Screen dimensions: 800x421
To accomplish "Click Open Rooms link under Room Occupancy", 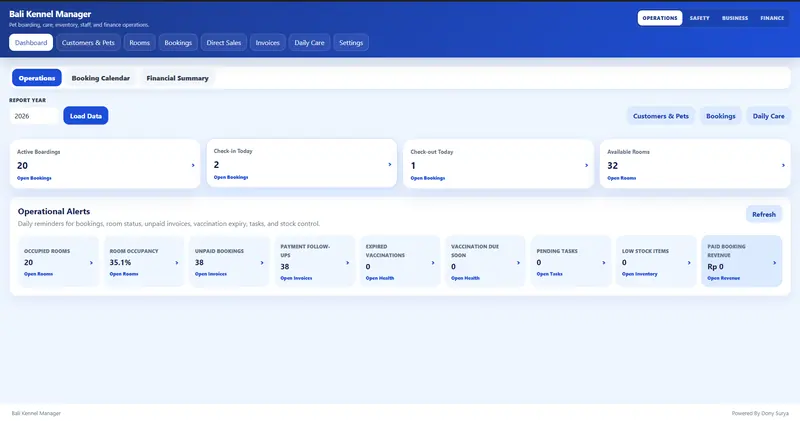I will [x=124, y=274].
